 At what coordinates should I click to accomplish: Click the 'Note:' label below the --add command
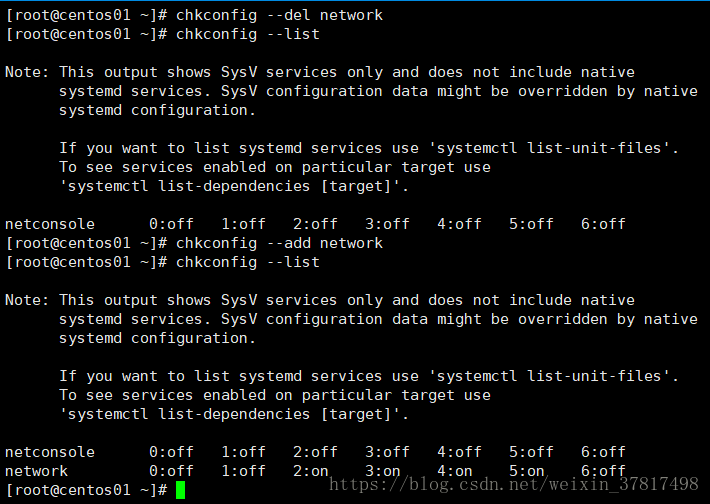(28, 300)
